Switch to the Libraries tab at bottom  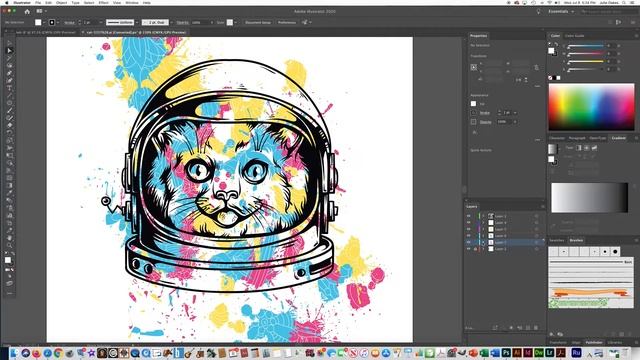(x=615, y=342)
